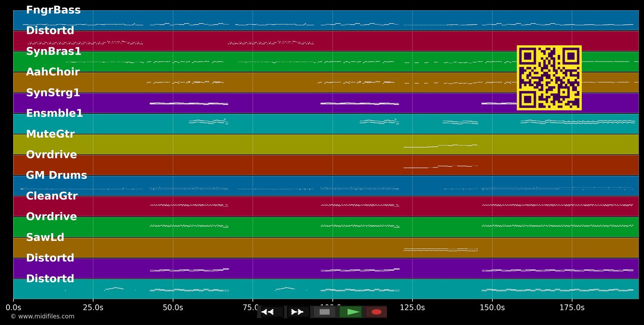The width and height of the screenshot is (644, 325).
Task: Click the 25.0s time axis label
Action: point(93,308)
